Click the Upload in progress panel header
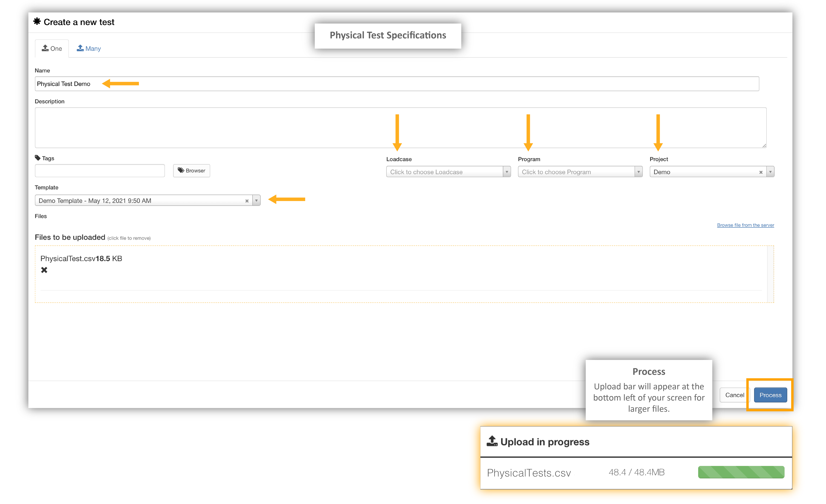The width and height of the screenshot is (826, 504). tap(636, 442)
